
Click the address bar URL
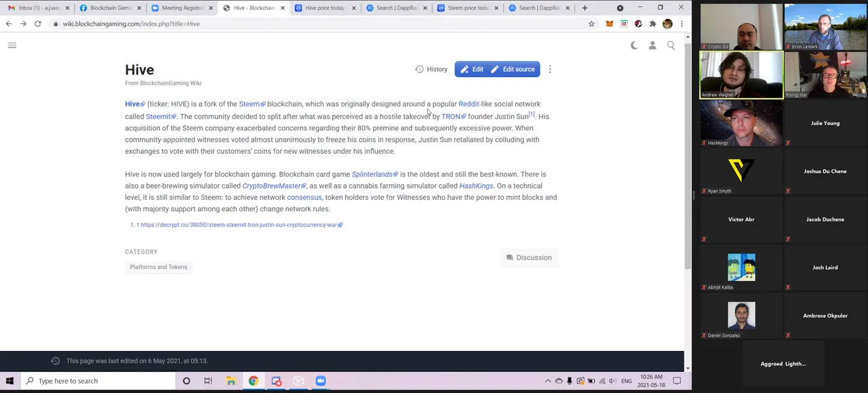click(131, 24)
